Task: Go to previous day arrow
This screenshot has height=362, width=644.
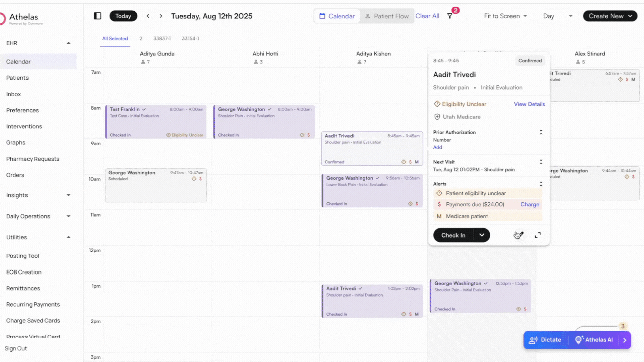Action: coord(148,16)
